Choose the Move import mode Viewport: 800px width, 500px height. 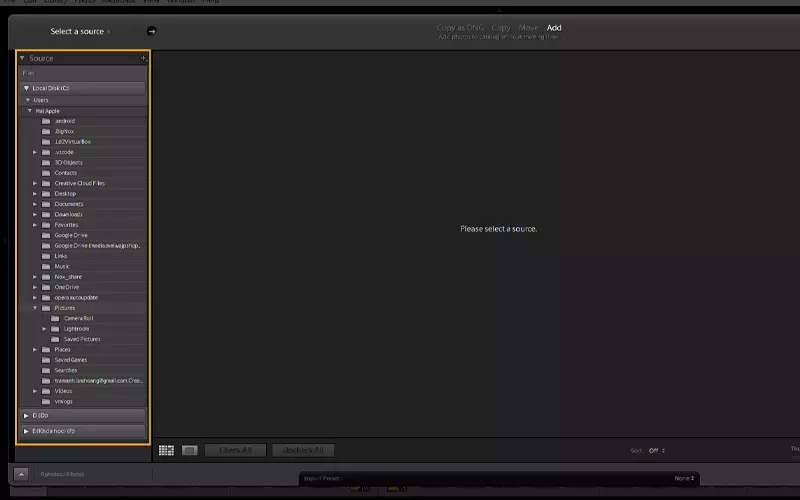click(x=528, y=28)
